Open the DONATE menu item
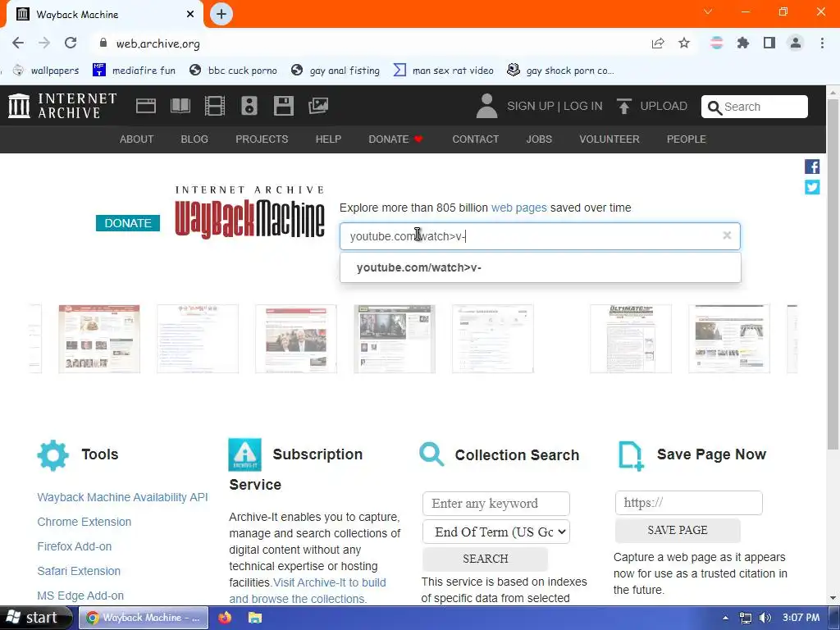The height and width of the screenshot is (630, 840). tap(395, 139)
